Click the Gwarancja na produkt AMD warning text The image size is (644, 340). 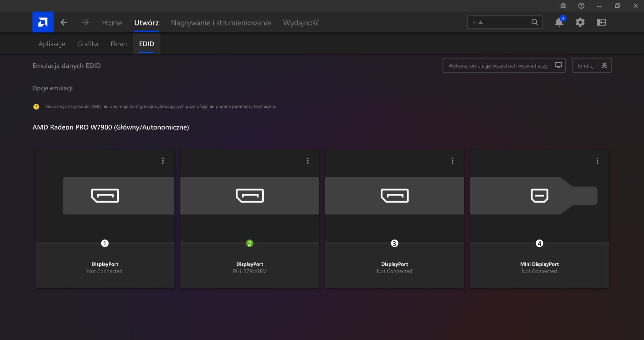click(x=161, y=106)
